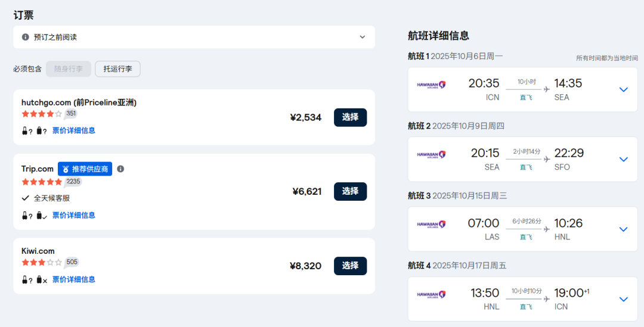Image resolution: width=644 pixels, height=327 pixels.
Task: Click Hawaiian Airlines logo on LAS–HNL flight
Action: (x=431, y=225)
